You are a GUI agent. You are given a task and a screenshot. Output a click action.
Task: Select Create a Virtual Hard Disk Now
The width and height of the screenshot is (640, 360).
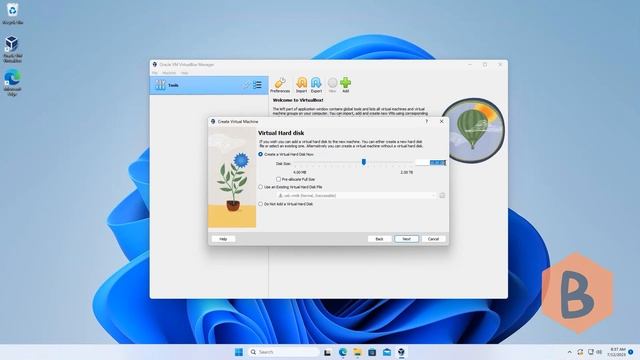[286, 154]
